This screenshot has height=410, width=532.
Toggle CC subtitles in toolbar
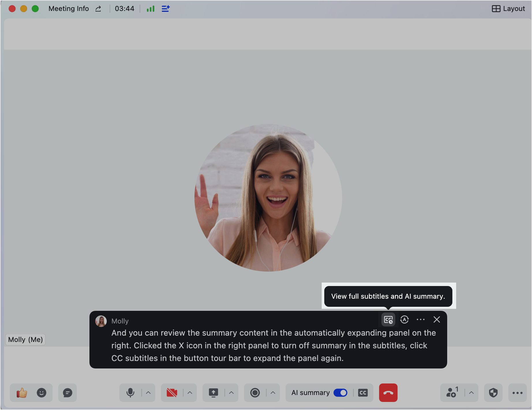pyautogui.click(x=363, y=393)
